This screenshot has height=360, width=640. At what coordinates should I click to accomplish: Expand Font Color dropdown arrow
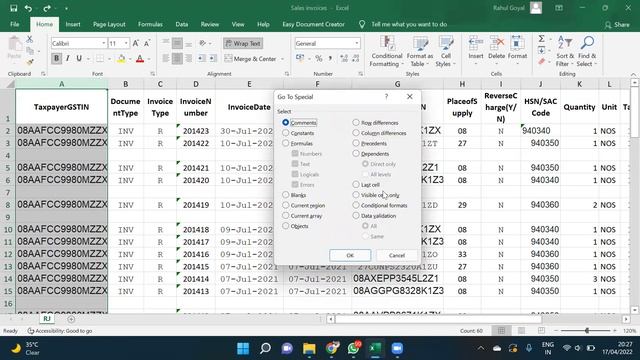pos(149,59)
